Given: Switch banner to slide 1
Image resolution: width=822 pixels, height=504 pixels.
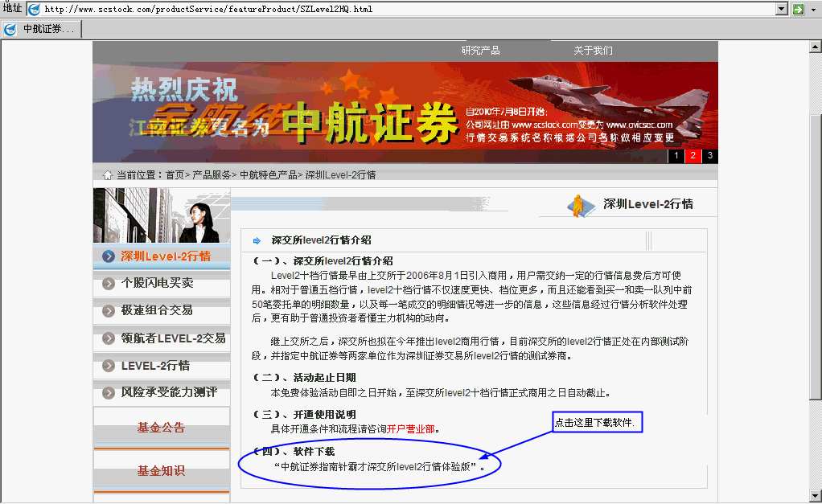Looking at the screenshot, I should coord(676,156).
